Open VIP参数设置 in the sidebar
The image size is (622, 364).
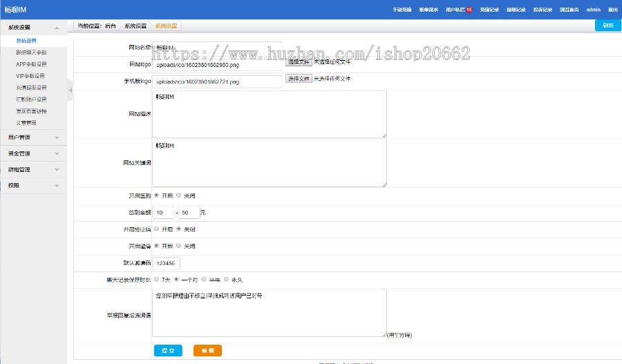point(30,76)
